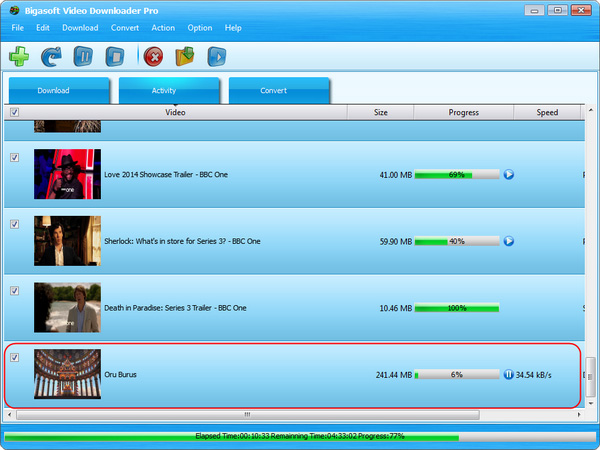Viewport: 600px width, 450px height.
Task: Click the vertical scrollbar up arrow
Action: click(x=591, y=111)
